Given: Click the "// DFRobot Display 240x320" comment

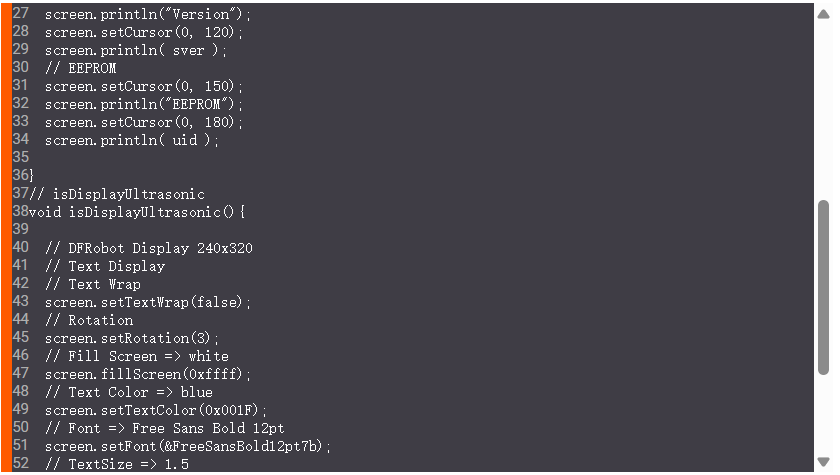Looking at the screenshot, I should point(149,248).
